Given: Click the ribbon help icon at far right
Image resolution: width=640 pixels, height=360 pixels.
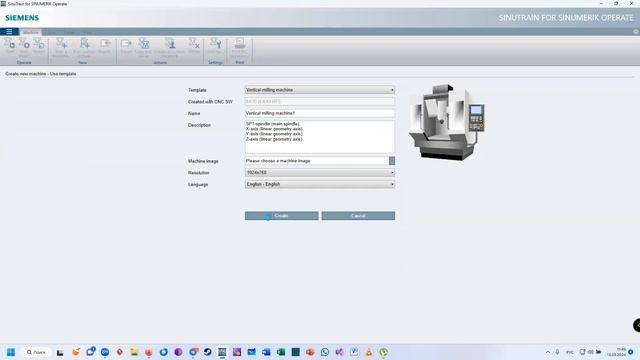Looking at the screenshot, I should coord(636,31).
